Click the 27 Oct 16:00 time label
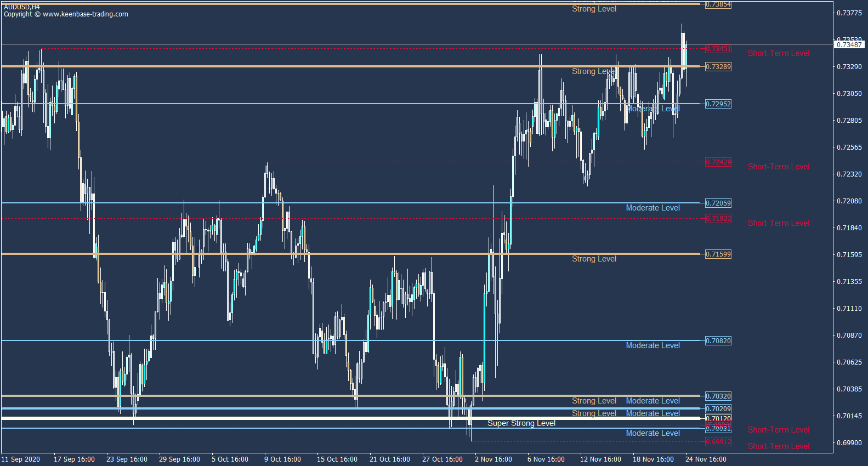This screenshot has width=868, height=466. coord(442,459)
